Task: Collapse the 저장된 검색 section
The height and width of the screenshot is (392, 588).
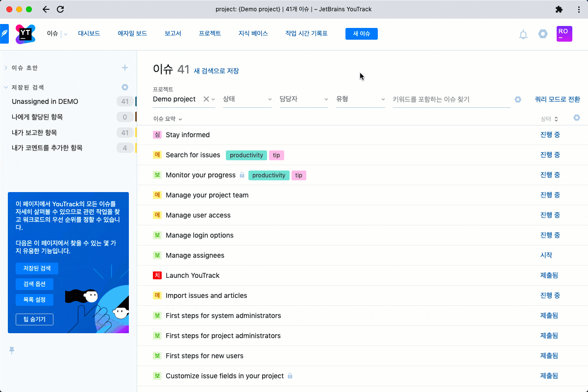Action: point(6,88)
